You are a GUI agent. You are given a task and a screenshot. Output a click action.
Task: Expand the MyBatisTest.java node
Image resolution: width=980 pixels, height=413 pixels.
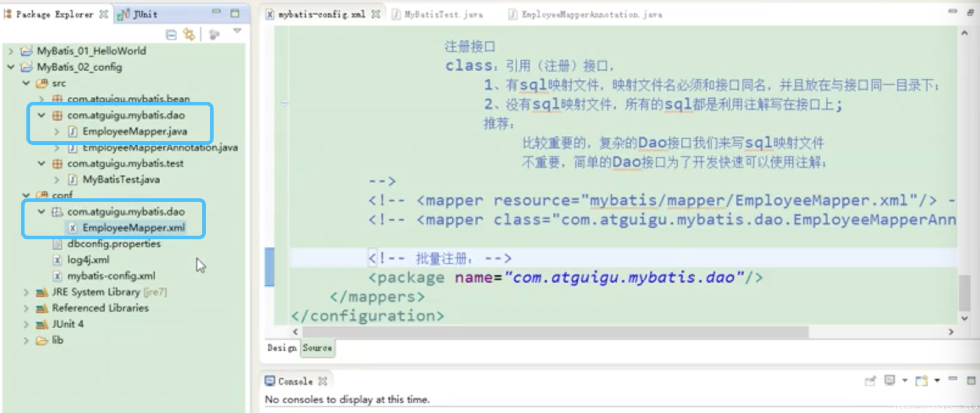tap(57, 179)
